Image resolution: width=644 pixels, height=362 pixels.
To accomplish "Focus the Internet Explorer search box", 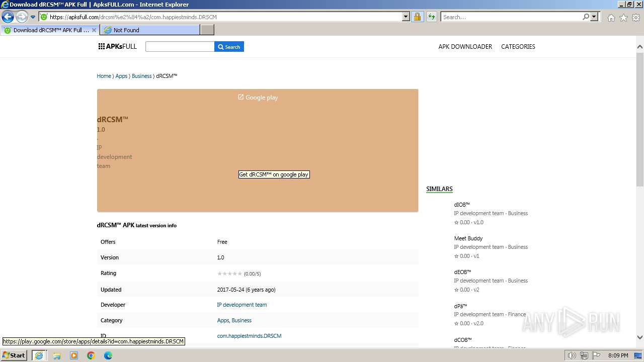I will (512, 17).
